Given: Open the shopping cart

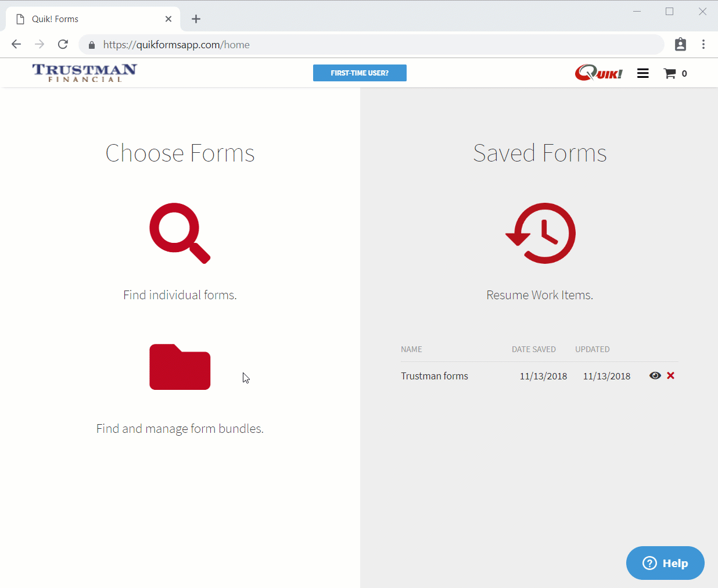Looking at the screenshot, I should point(670,73).
